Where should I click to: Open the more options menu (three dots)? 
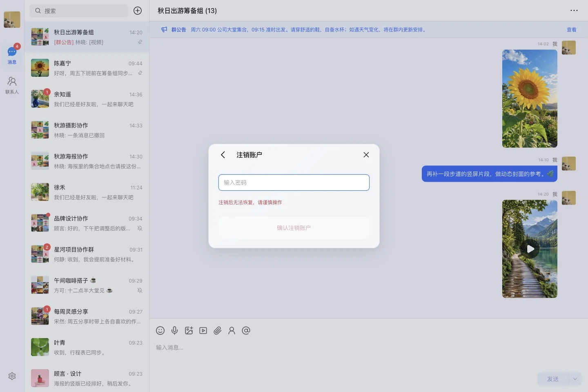[574, 11]
